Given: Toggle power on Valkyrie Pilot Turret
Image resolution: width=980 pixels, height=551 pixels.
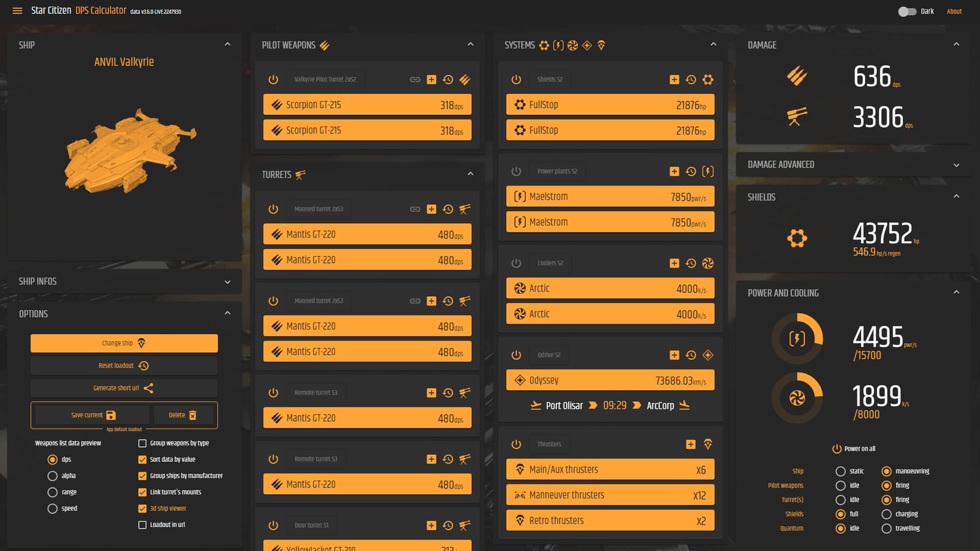Looking at the screenshot, I should tap(273, 79).
